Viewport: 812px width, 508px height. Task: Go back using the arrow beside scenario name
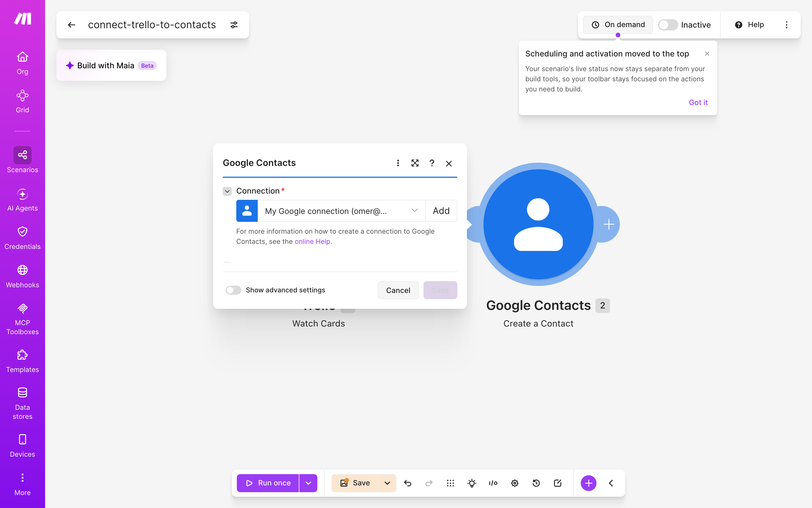pos(71,25)
